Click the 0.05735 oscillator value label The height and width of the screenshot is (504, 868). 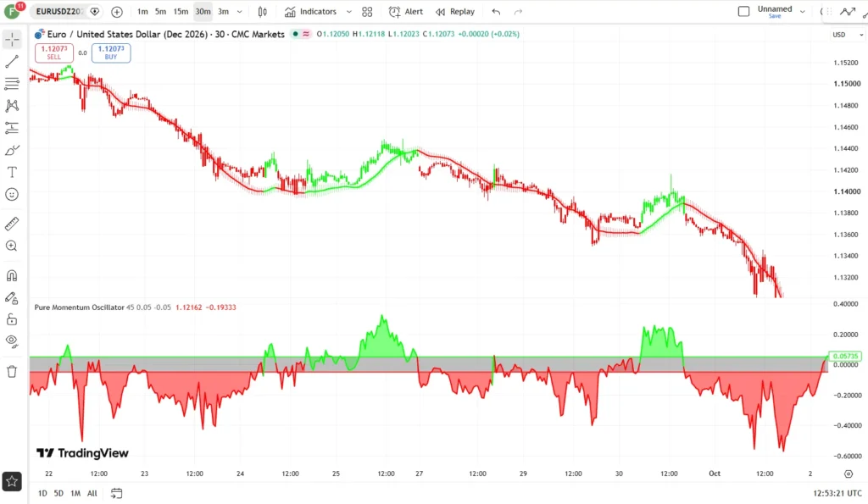845,357
